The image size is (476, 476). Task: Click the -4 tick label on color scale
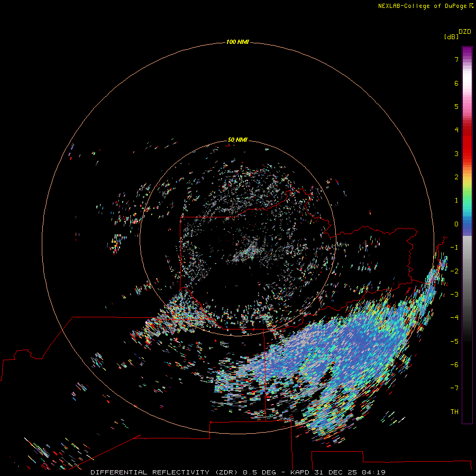[454, 317]
